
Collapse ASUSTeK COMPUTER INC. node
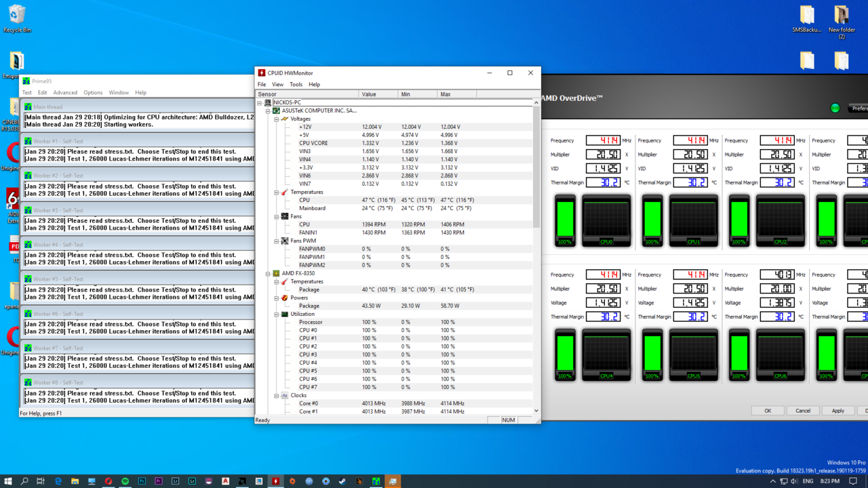(268, 110)
